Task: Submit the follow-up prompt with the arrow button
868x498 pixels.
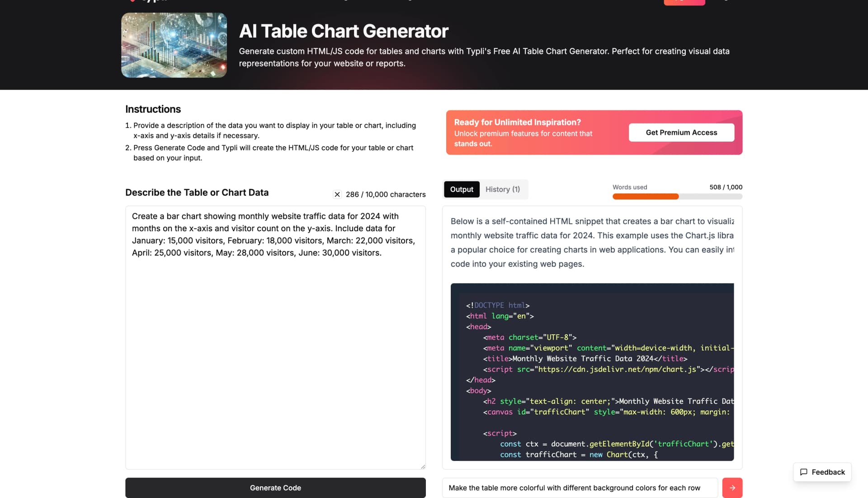Action: click(x=732, y=488)
